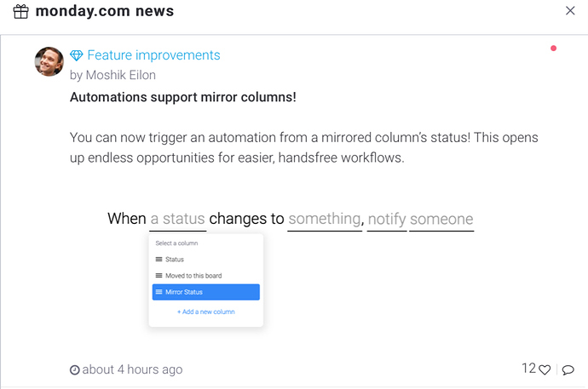588x389 pixels.
Task: Click the 'about 4 hours ago' timestamp
Action: point(132,369)
